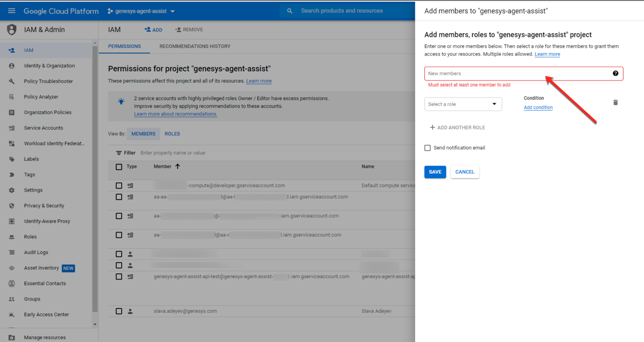Click Learn more about recommendations link
Image resolution: width=644 pixels, height=342 pixels.
tap(175, 114)
